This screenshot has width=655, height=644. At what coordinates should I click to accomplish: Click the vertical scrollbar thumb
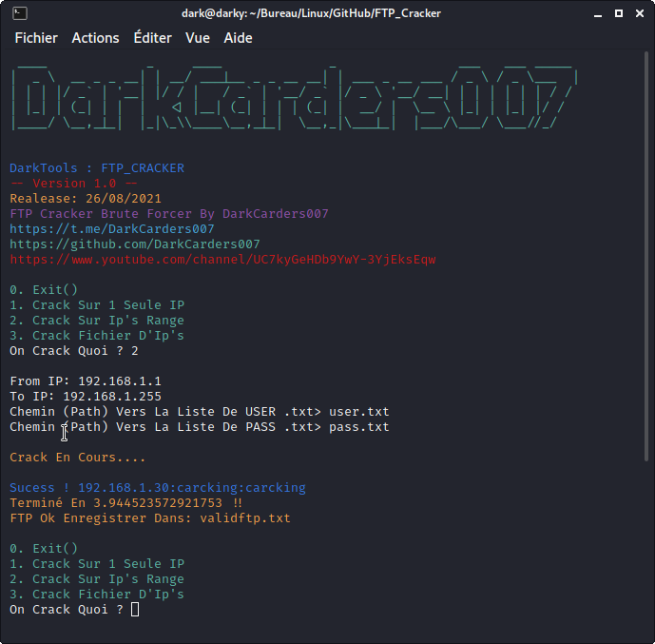[646, 257]
